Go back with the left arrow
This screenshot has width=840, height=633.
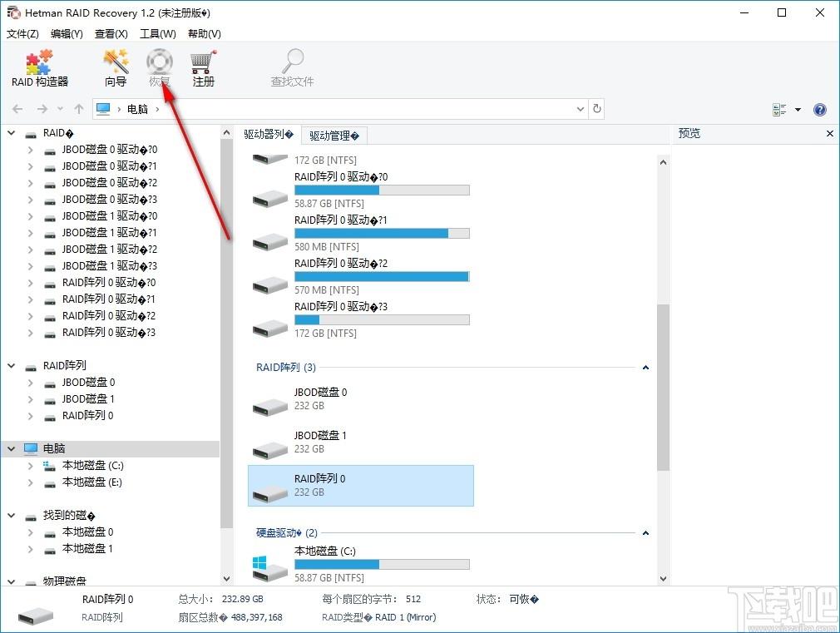[17, 109]
